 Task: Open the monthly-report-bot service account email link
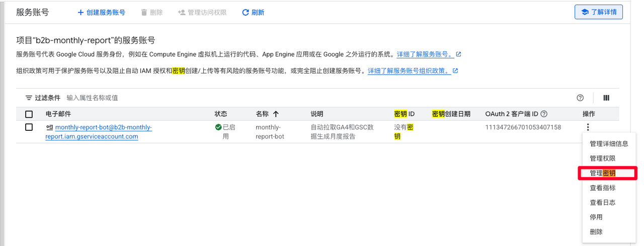point(98,132)
